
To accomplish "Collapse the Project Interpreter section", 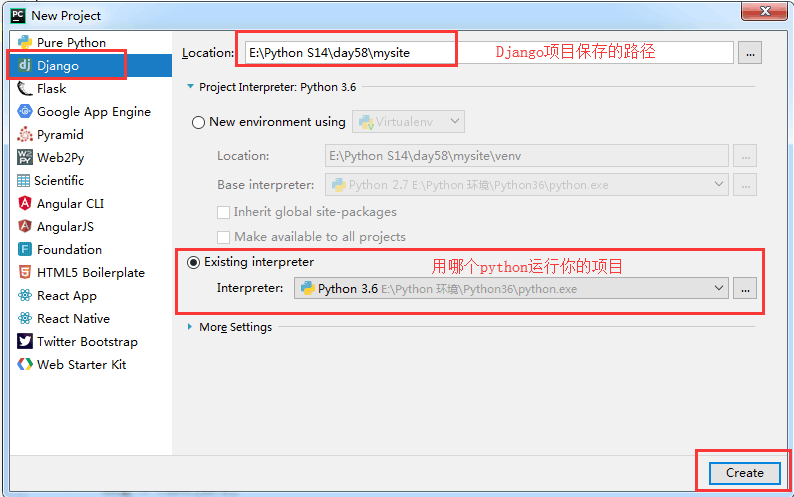I will 190,87.
